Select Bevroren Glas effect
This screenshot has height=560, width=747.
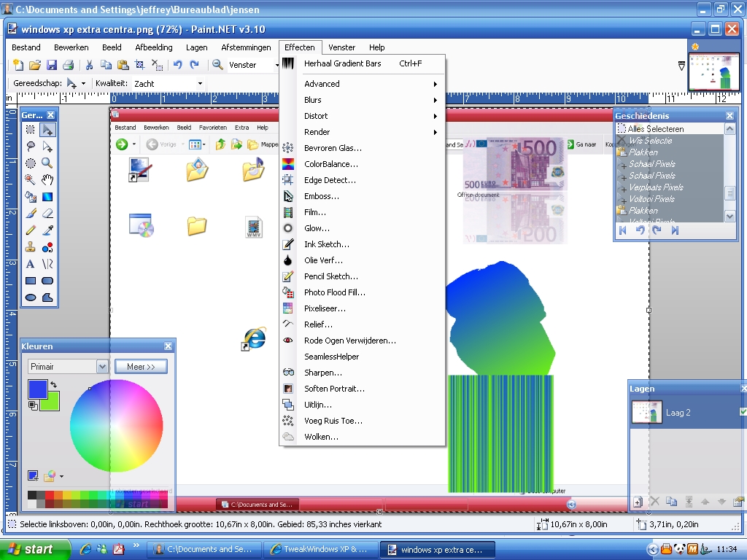(x=362, y=148)
